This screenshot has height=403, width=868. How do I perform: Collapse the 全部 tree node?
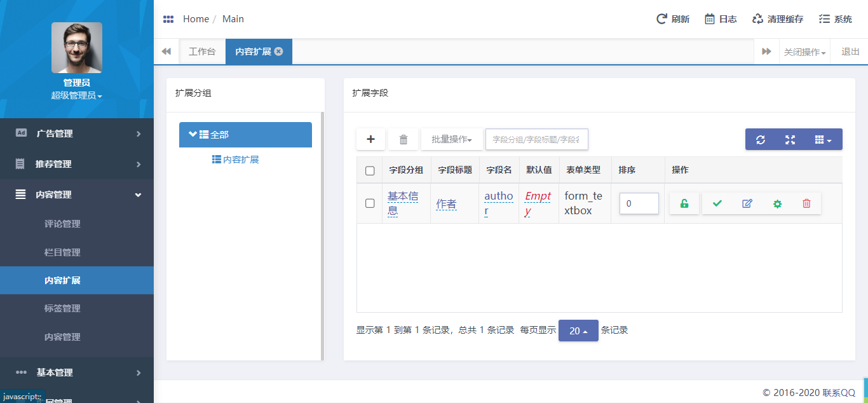193,134
